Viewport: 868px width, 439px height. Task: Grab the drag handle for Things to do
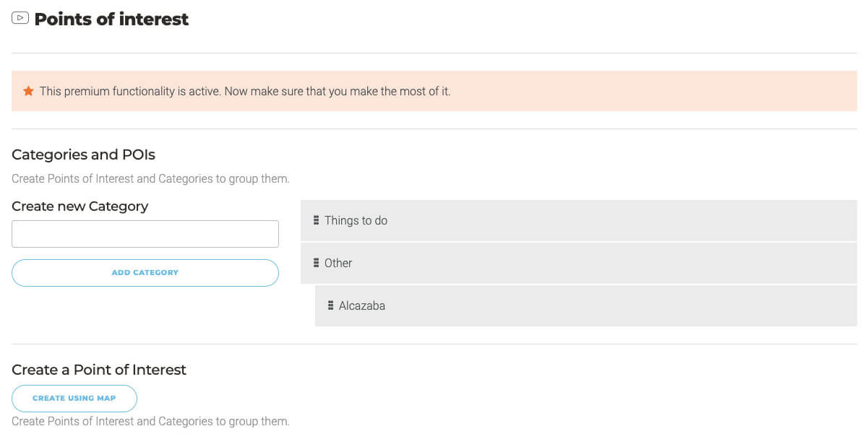[x=316, y=220]
